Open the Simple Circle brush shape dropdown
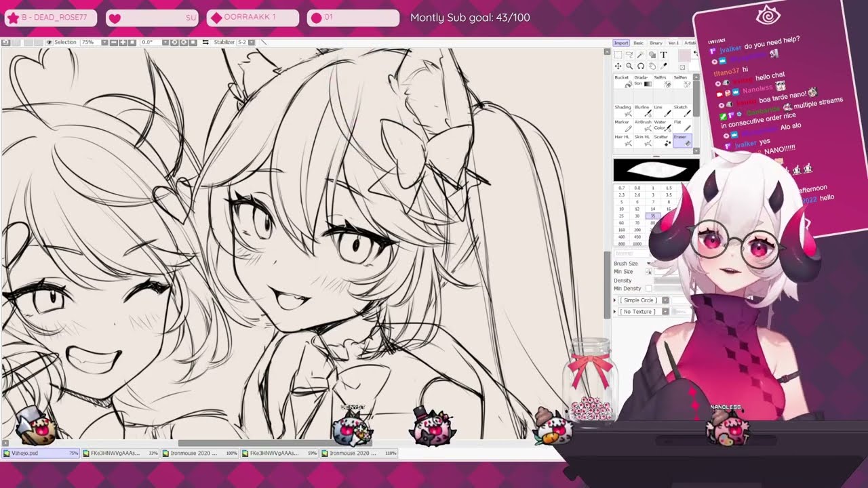868x488 pixels. click(665, 300)
